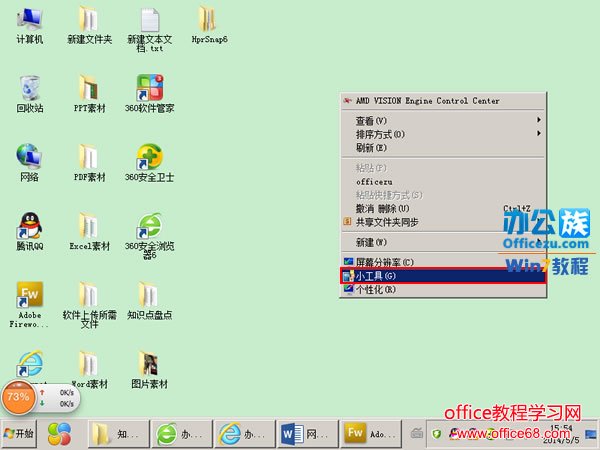Expand the 排序方式(O) submenu
This screenshot has height=450, width=600.
pyautogui.click(x=443, y=134)
